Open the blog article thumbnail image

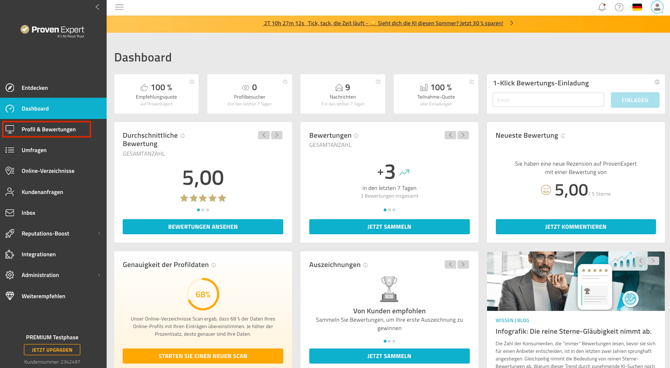coord(576,281)
